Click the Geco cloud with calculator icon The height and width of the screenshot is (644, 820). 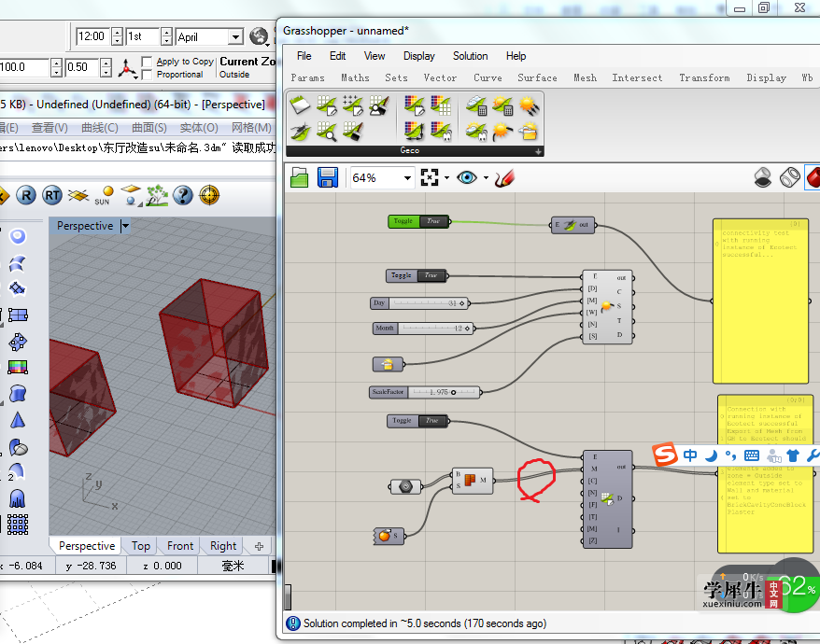[476, 105]
